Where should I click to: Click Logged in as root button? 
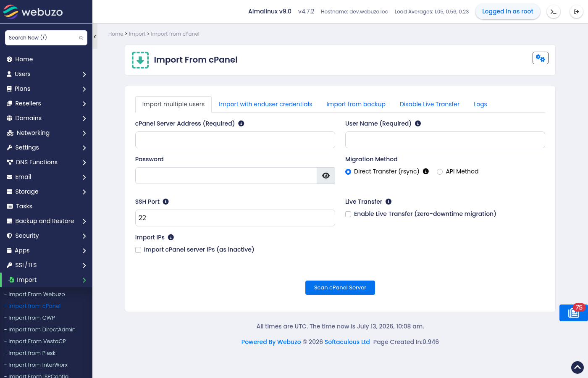point(508,12)
